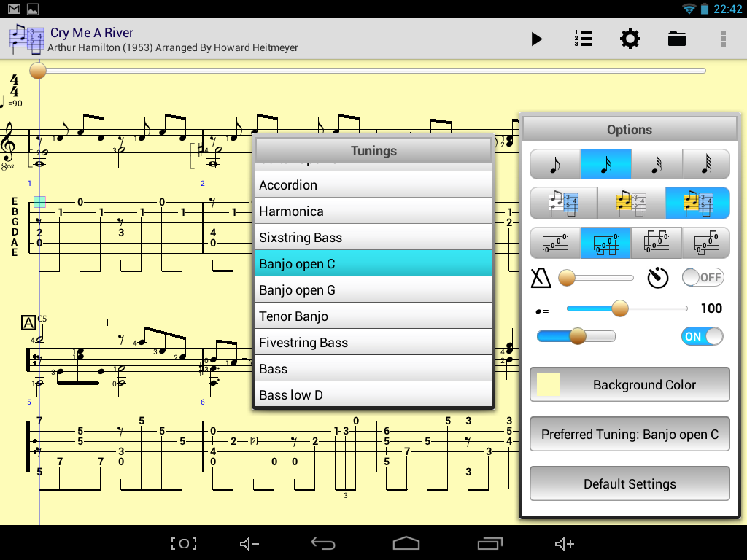The width and height of the screenshot is (747, 560).
Task: Open the settings gear icon
Action: [630, 39]
